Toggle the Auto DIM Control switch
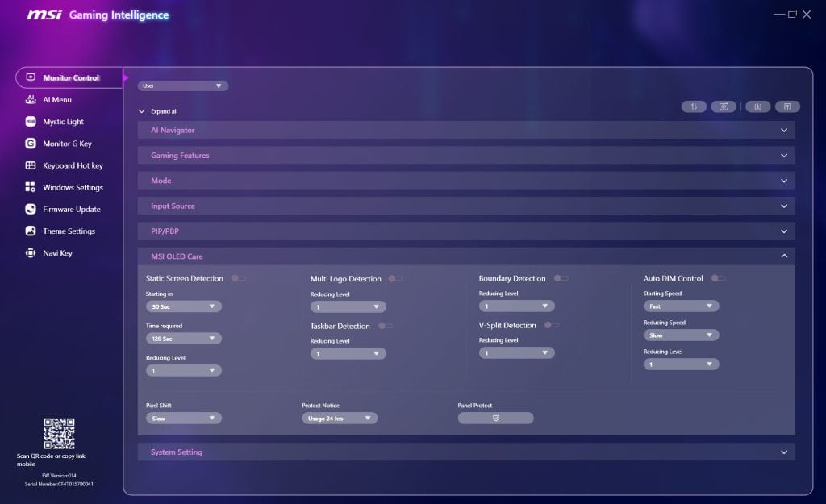Image resolution: width=826 pixels, height=504 pixels. click(718, 278)
